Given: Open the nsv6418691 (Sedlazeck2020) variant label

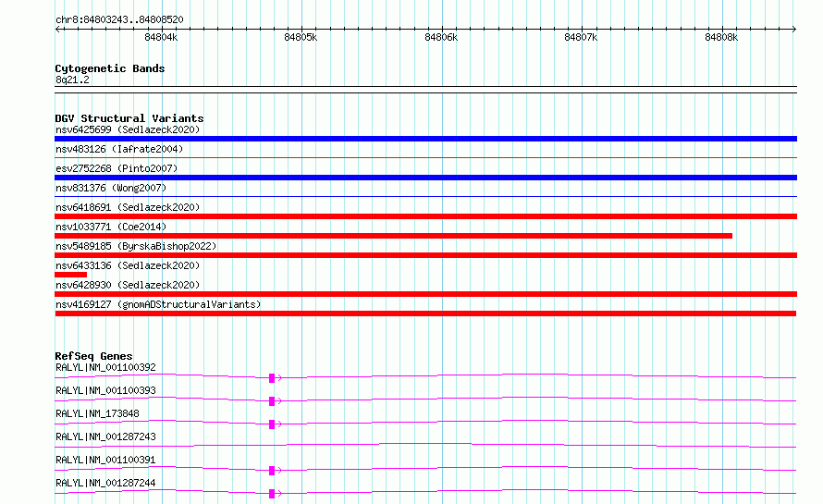Looking at the screenshot, I should pyautogui.click(x=128, y=207).
